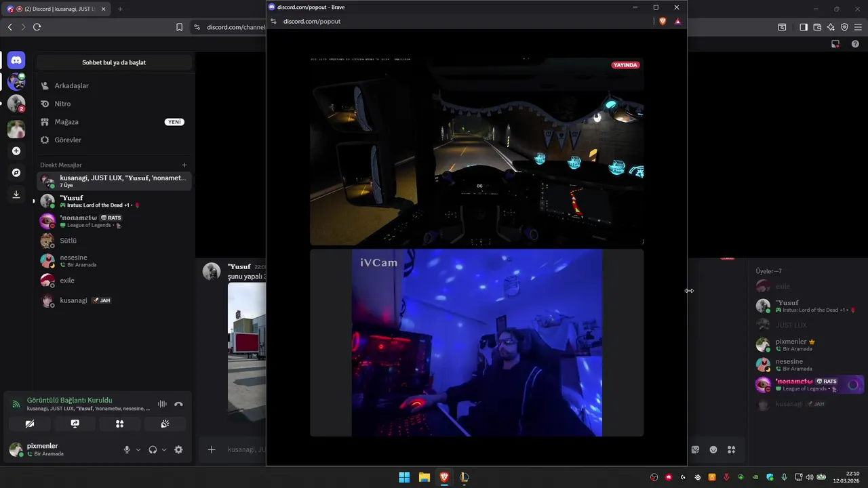Select member JUST LUX in Üyeler list

coord(809,325)
